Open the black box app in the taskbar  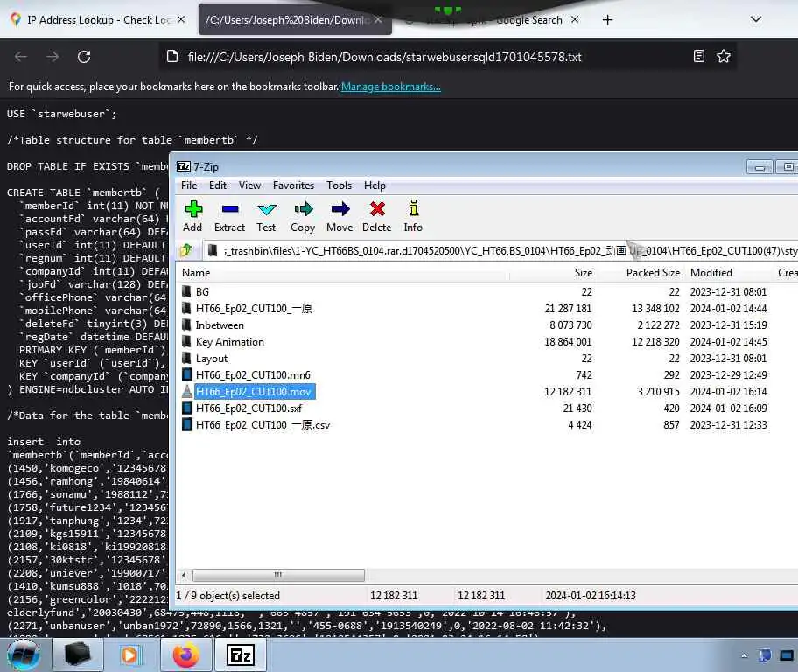click(x=77, y=654)
